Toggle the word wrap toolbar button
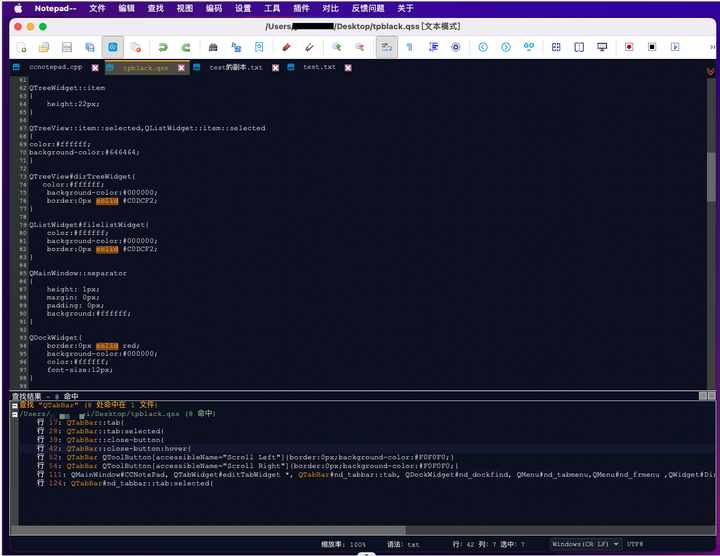Viewport: 720px width, 556px height. (386, 47)
